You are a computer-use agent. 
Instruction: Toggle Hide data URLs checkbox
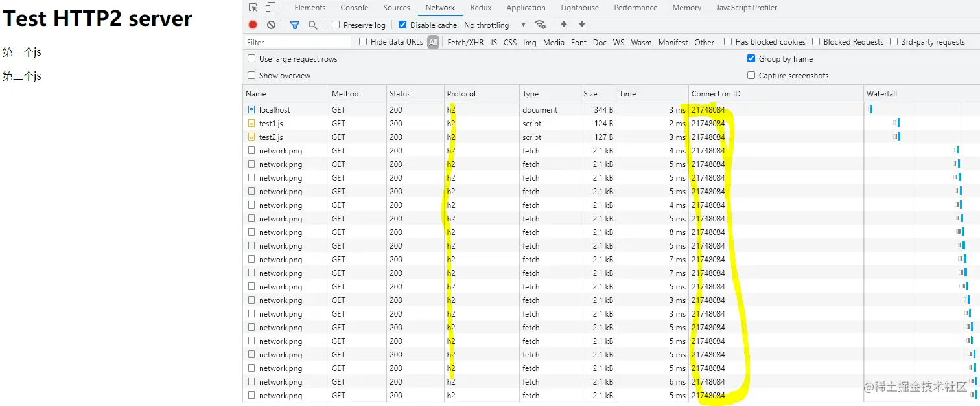click(363, 41)
